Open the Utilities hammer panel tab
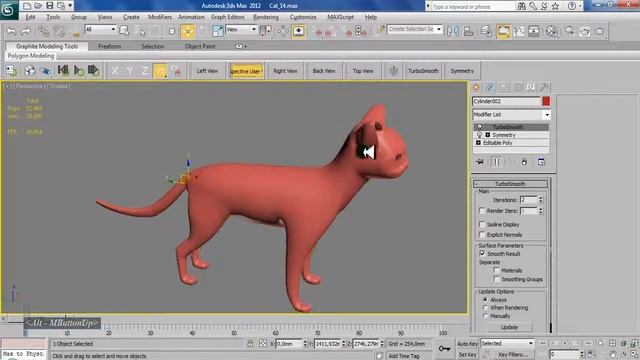This screenshot has height=360, width=640. pyautogui.click(x=544, y=87)
